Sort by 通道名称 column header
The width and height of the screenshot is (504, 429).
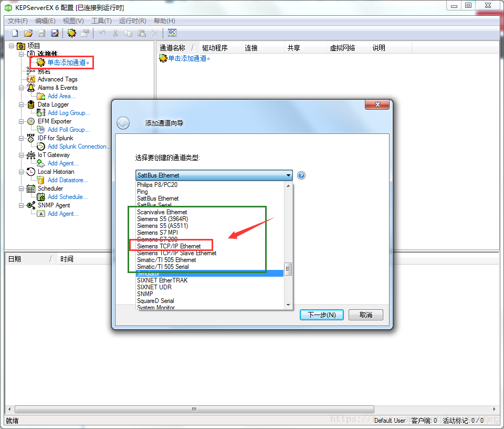pyautogui.click(x=177, y=48)
